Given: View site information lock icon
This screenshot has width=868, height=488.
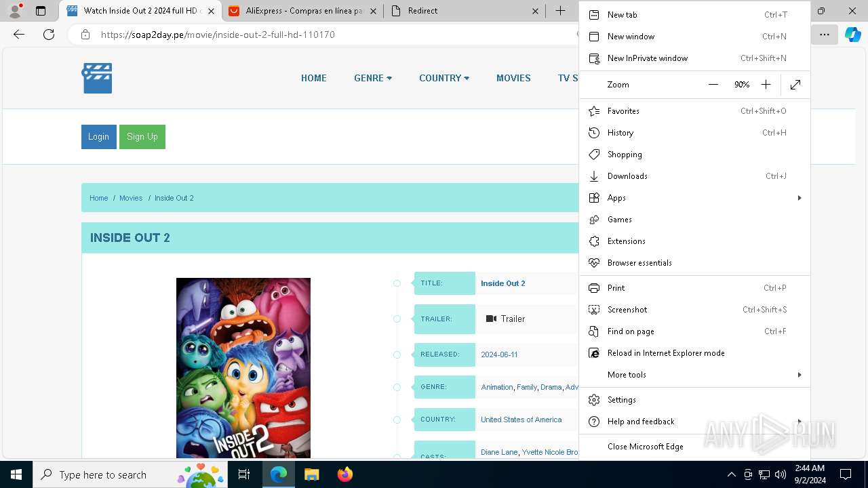Looking at the screenshot, I should (85, 35).
